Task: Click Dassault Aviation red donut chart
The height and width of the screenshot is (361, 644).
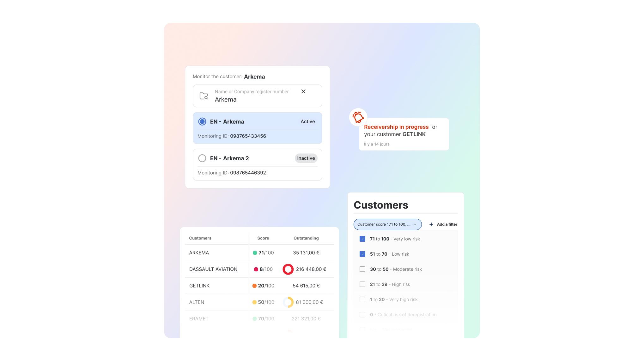Action: pyautogui.click(x=288, y=269)
